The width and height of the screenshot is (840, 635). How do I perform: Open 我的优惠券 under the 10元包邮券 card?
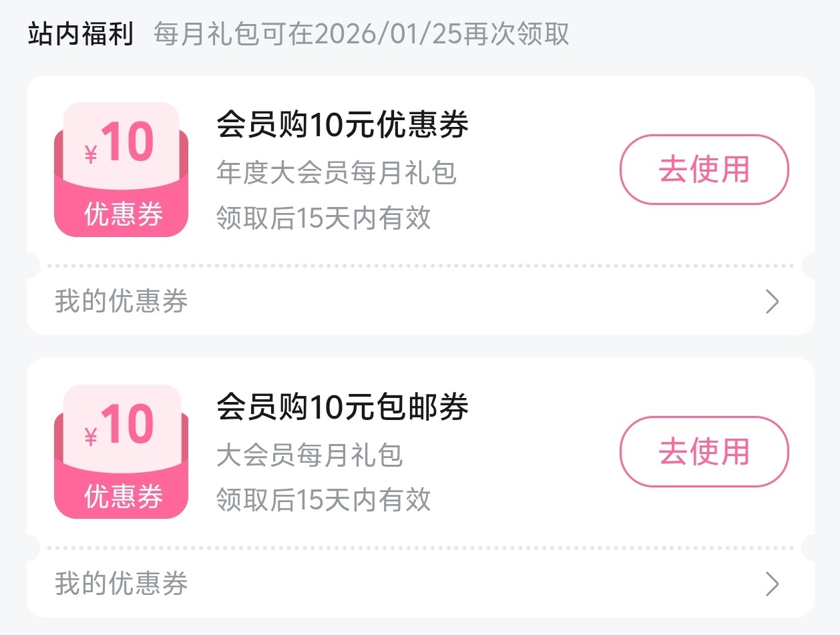(122, 584)
